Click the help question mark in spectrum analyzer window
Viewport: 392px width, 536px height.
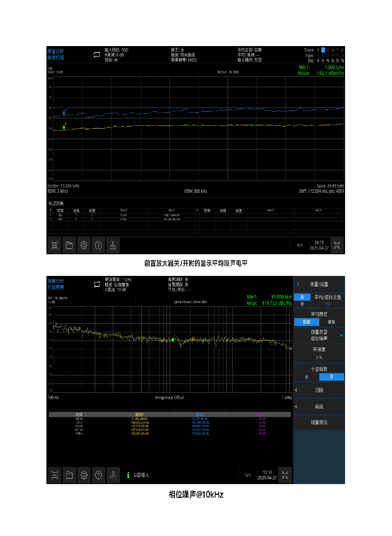pos(98,245)
